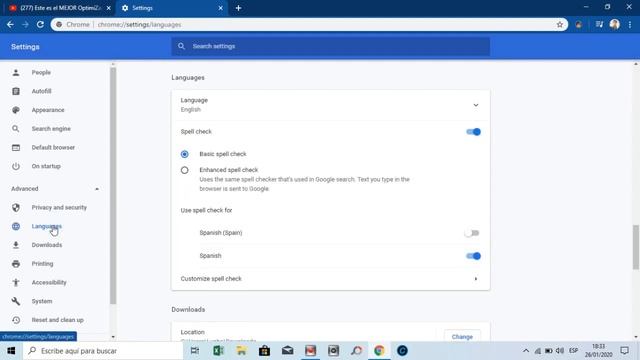
Task: Click the Accessibility icon in sidebar
Action: pos(16,282)
